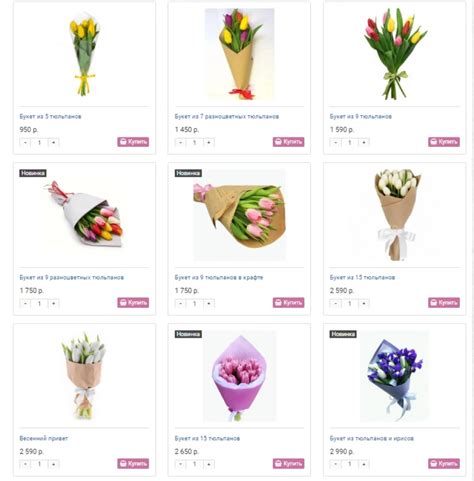View the tulips and irises bouquet image
Image resolution: width=474 pixels, height=481 pixels.
(x=395, y=376)
